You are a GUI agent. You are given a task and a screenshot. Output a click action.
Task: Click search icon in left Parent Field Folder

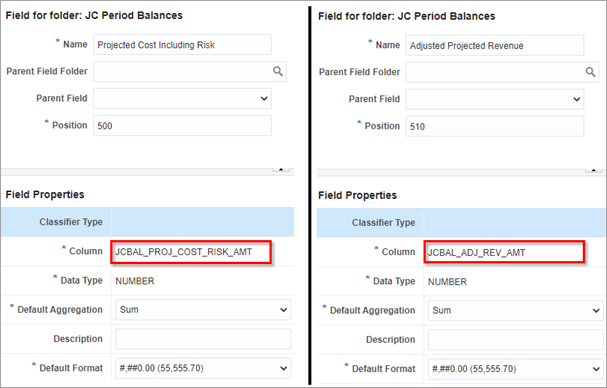[278, 71]
